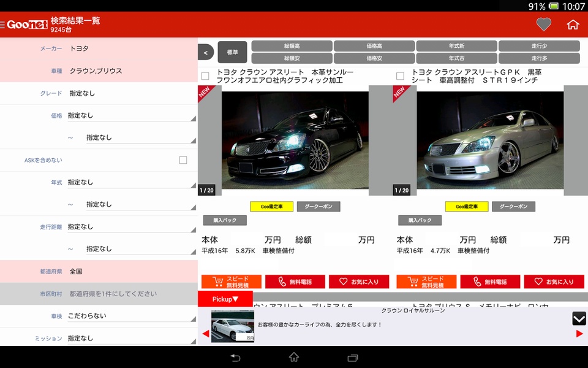Tap グークーポン badge on silver Crown listing

point(513,206)
